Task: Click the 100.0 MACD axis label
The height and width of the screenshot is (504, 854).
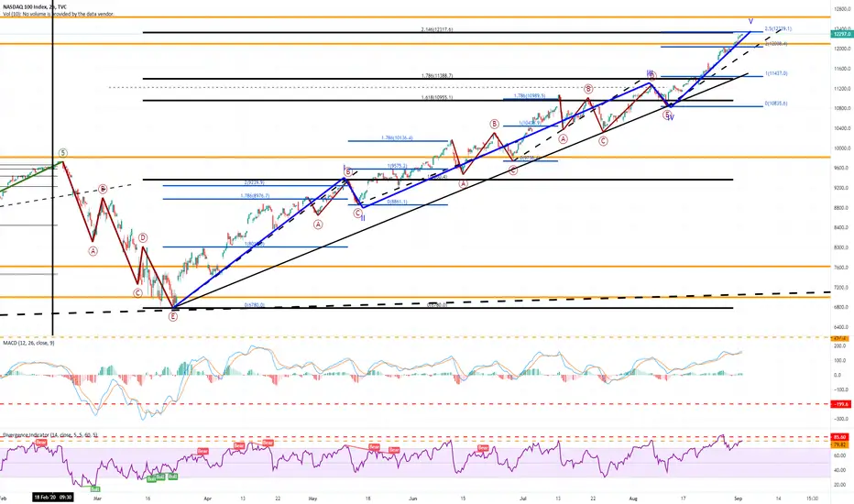Action: [839, 361]
